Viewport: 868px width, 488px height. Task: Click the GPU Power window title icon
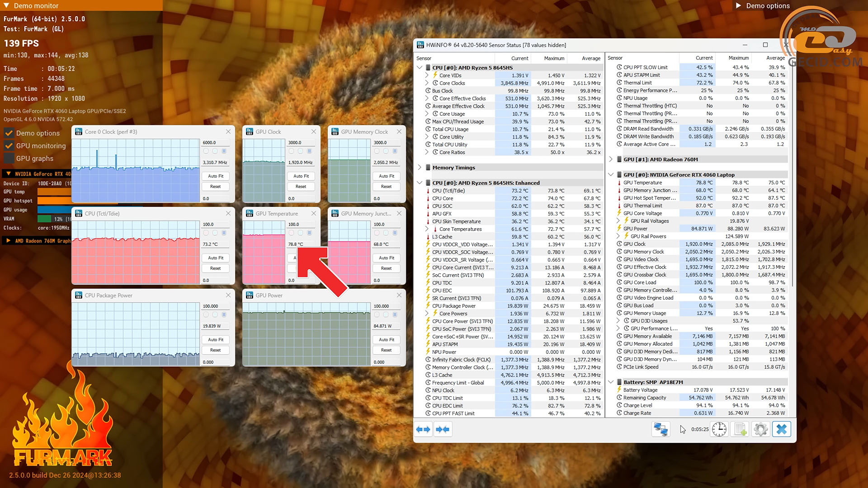pos(250,295)
